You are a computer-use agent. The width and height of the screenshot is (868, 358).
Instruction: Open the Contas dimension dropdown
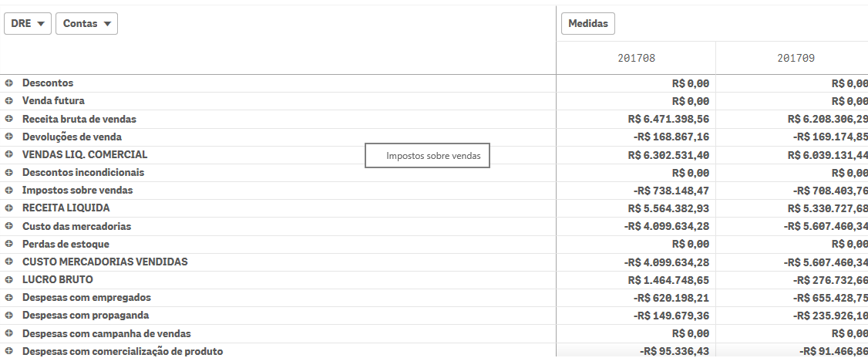86,24
